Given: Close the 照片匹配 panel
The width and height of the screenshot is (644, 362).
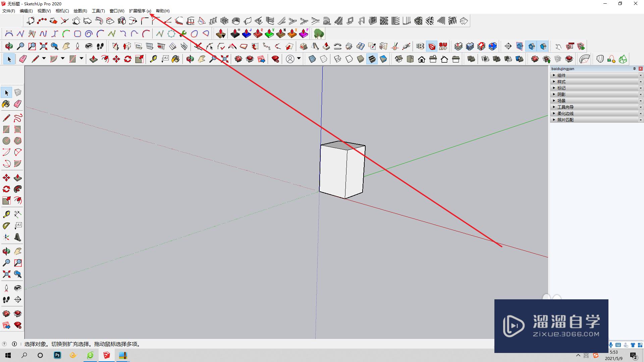Looking at the screenshot, I should [641, 120].
